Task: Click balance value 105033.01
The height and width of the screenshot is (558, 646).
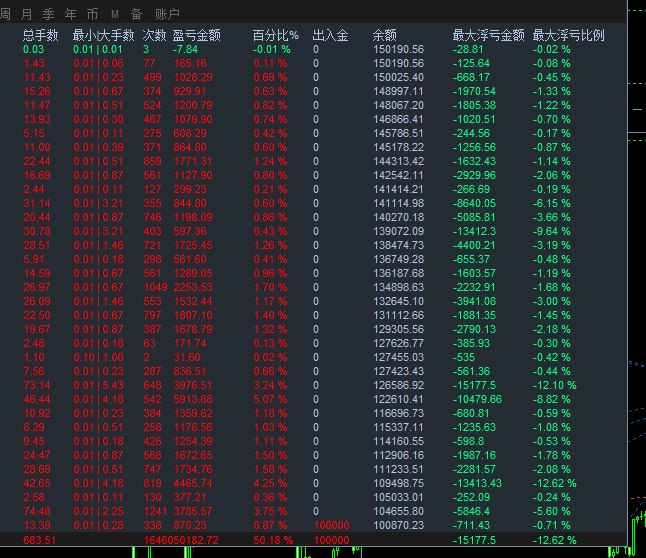Action: click(398, 498)
